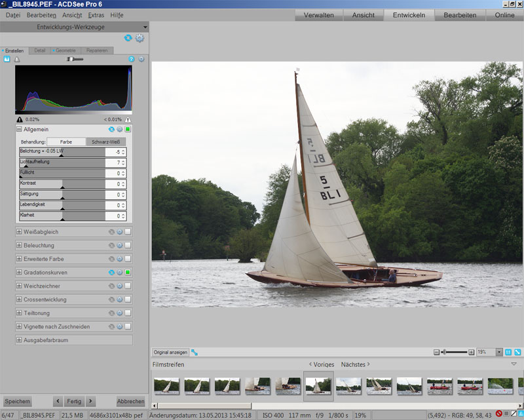The height and width of the screenshot is (420, 524).
Task: Open the help icon above the histogram
Action: point(132,59)
